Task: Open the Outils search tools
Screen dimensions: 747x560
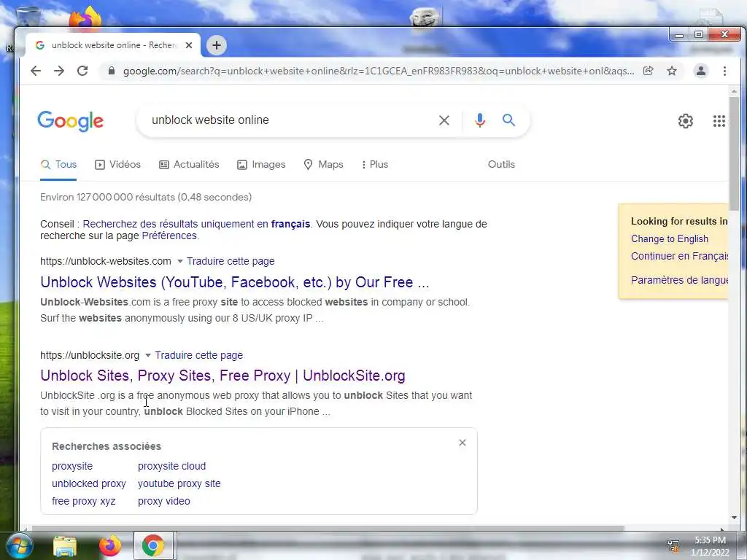Action: tap(501, 164)
